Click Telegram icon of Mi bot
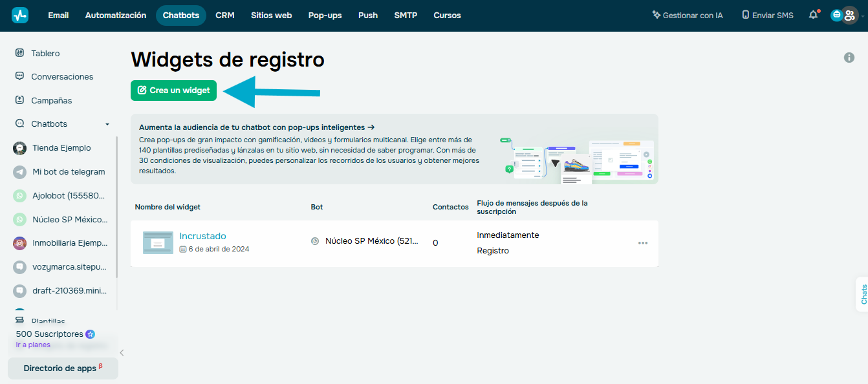Screen dimensions: 868x384 point(19,172)
